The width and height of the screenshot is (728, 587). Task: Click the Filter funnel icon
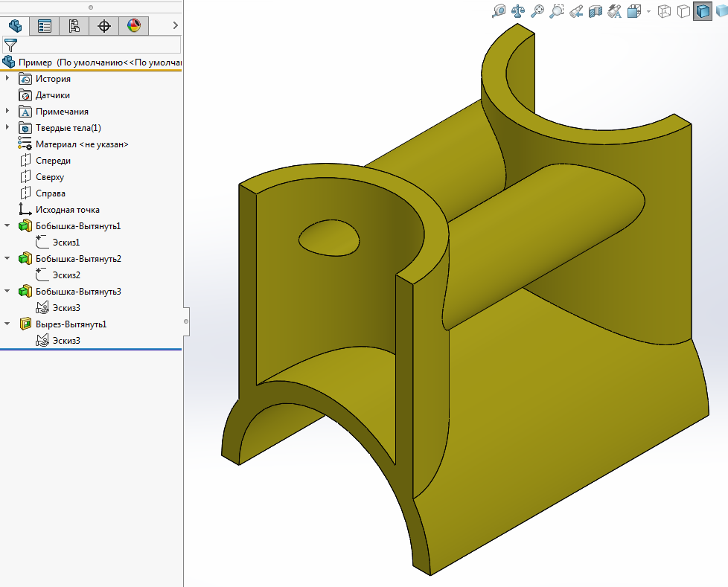tap(10, 45)
